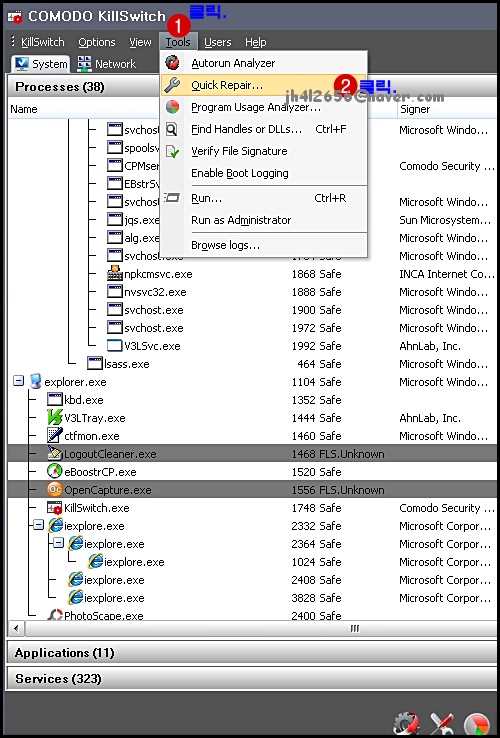Click the OpenCapture.exe orange icon
Screen dimensions: 500x738
55,489
